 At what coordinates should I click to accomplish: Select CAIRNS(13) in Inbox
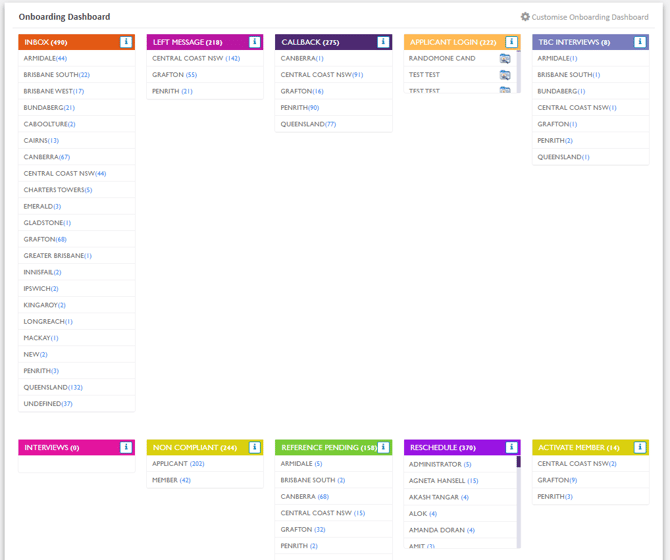point(41,141)
